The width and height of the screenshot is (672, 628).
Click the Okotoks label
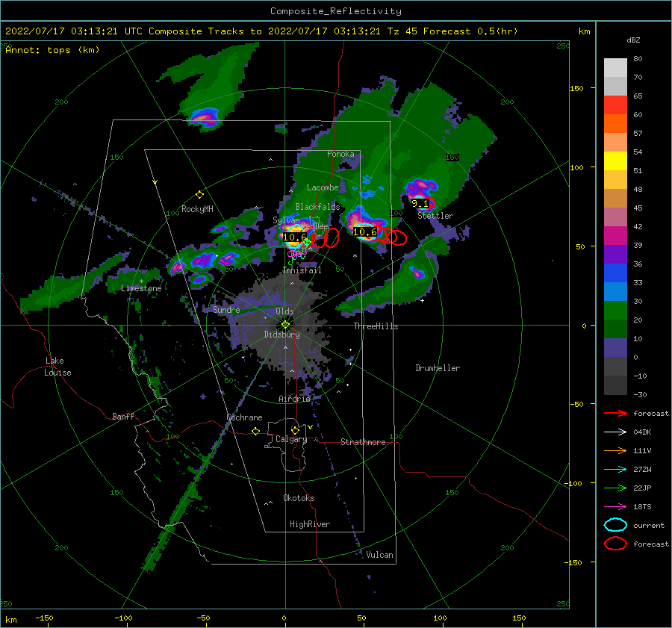coord(299,498)
